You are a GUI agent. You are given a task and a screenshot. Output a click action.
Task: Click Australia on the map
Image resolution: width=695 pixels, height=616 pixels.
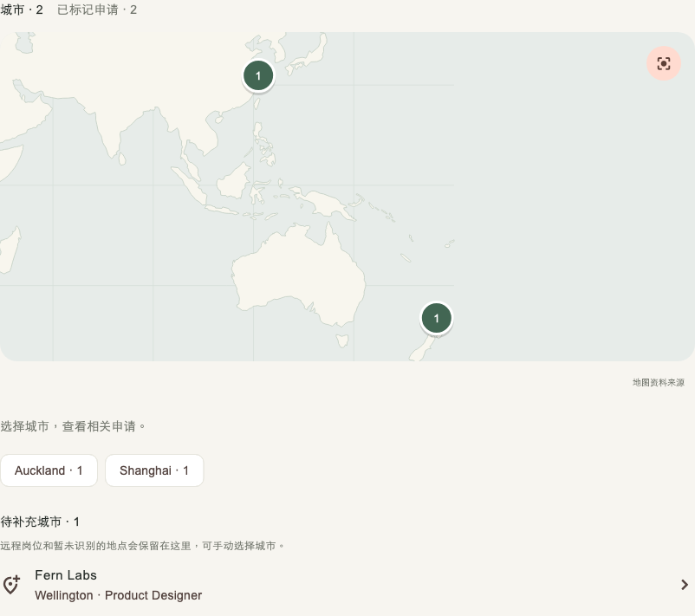[297, 275]
